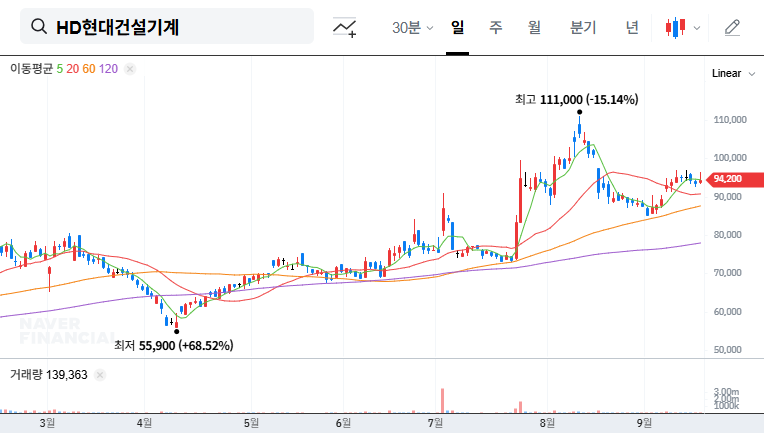764x433 pixels.
Task: Switch to the 년 yearly tab
Action: (x=632, y=27)
